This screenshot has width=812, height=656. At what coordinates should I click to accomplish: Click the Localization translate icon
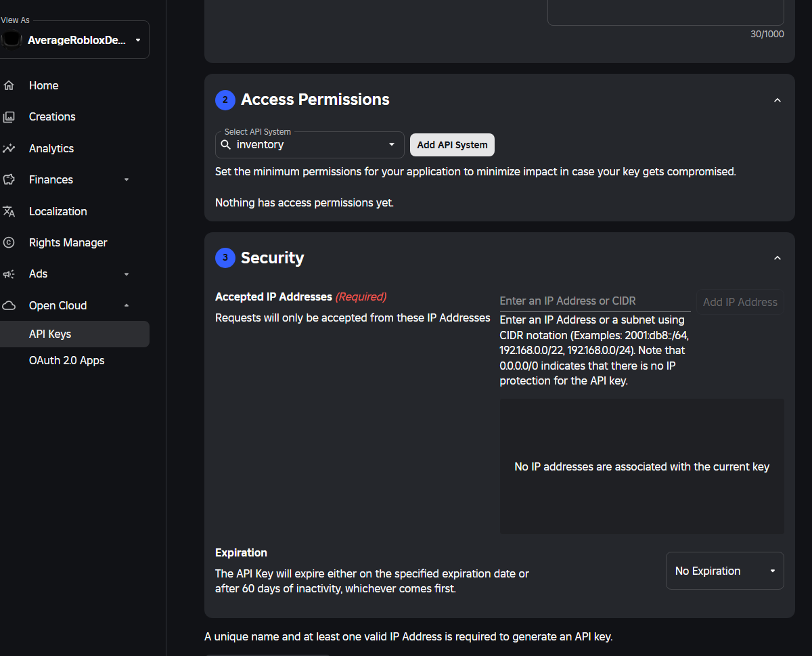tap(9, 211)
